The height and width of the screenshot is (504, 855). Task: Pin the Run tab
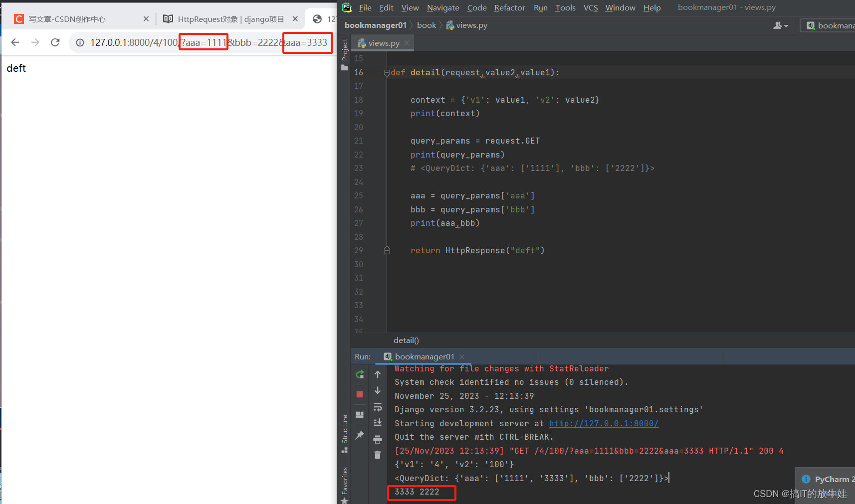360,435
